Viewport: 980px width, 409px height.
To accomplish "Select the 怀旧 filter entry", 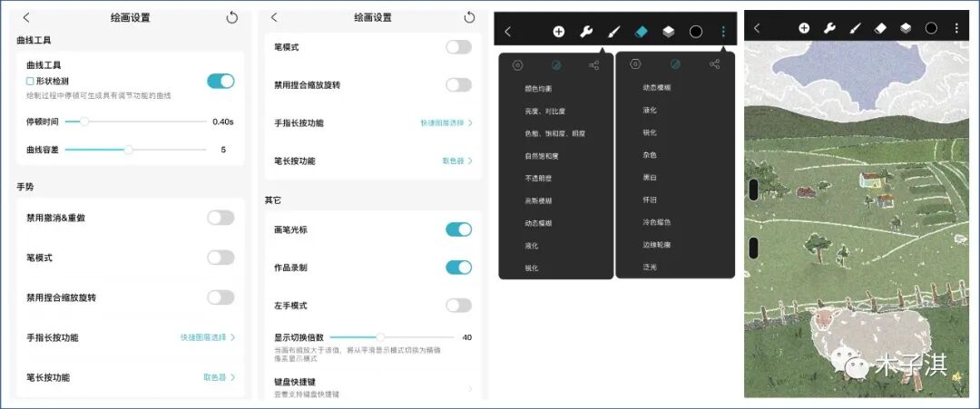I will tap(650, 200).
